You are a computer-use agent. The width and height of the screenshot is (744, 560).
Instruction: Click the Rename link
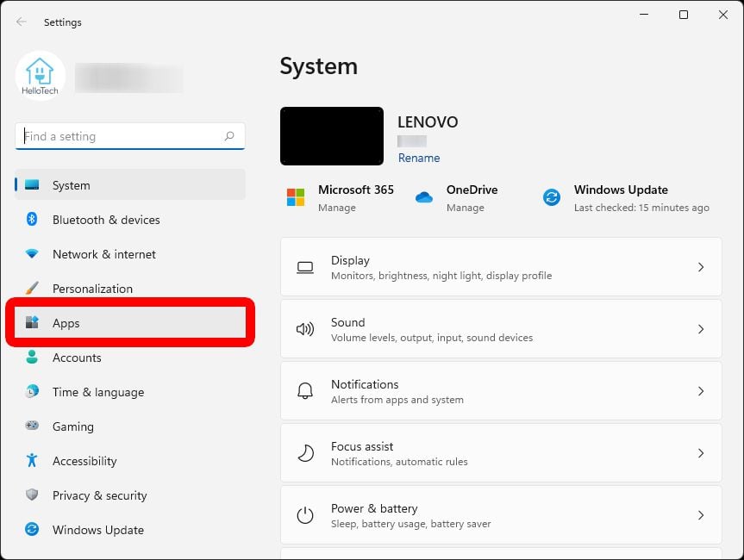pos(419,158)
